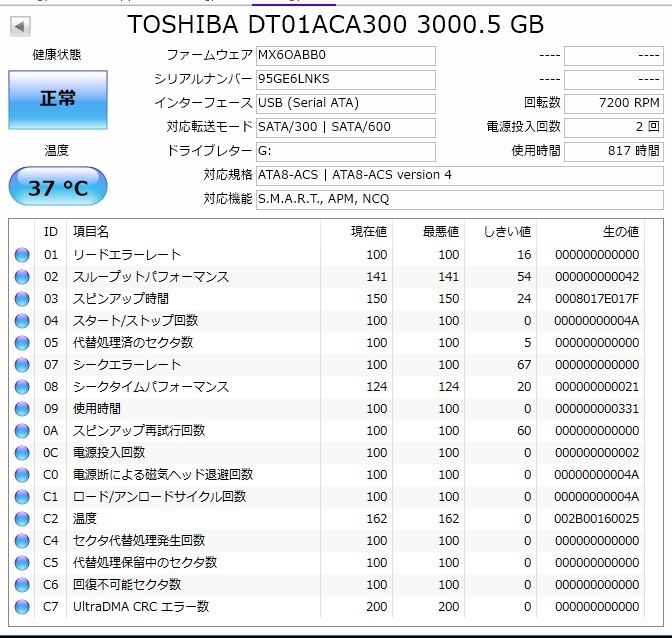Viewport: 672px width, 638px height.
Task: Click status icon for ID C0 row
Action: click(22, 475)
